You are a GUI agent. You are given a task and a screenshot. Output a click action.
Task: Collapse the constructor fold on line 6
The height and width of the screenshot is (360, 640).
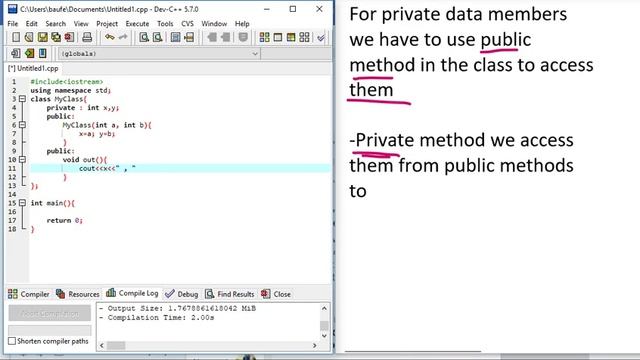coord(22,125)
